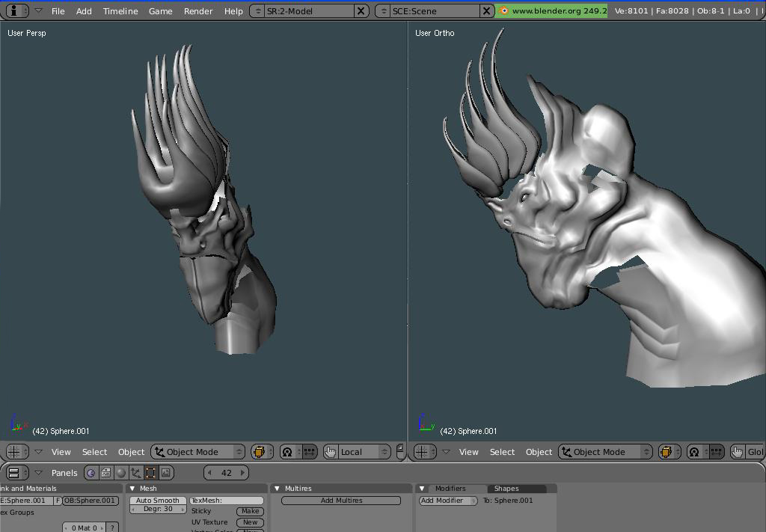Click the Add Multires button
Image resolution: width=766 pixels, height=532 pixels.
pyautogui.click(x=341, y=501)
